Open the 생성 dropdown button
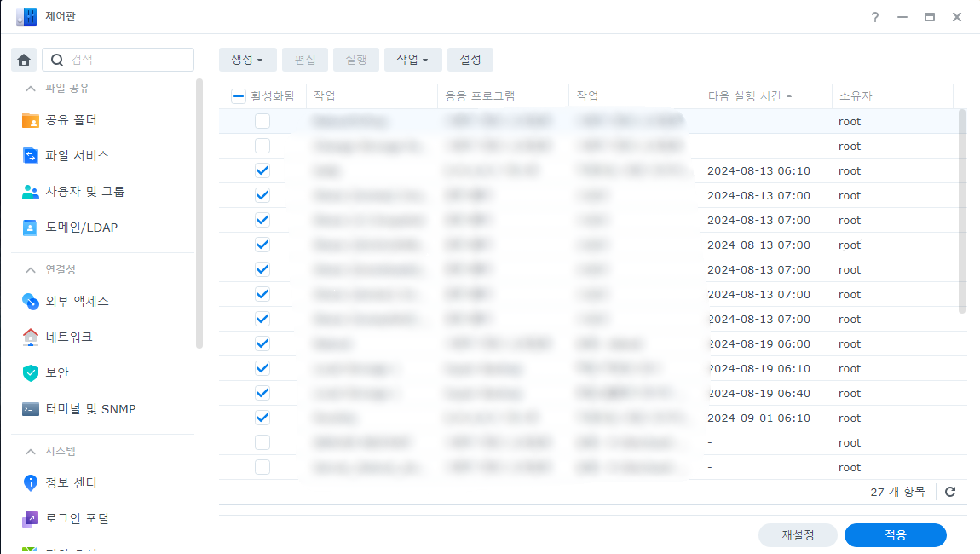 click(247, 60)
